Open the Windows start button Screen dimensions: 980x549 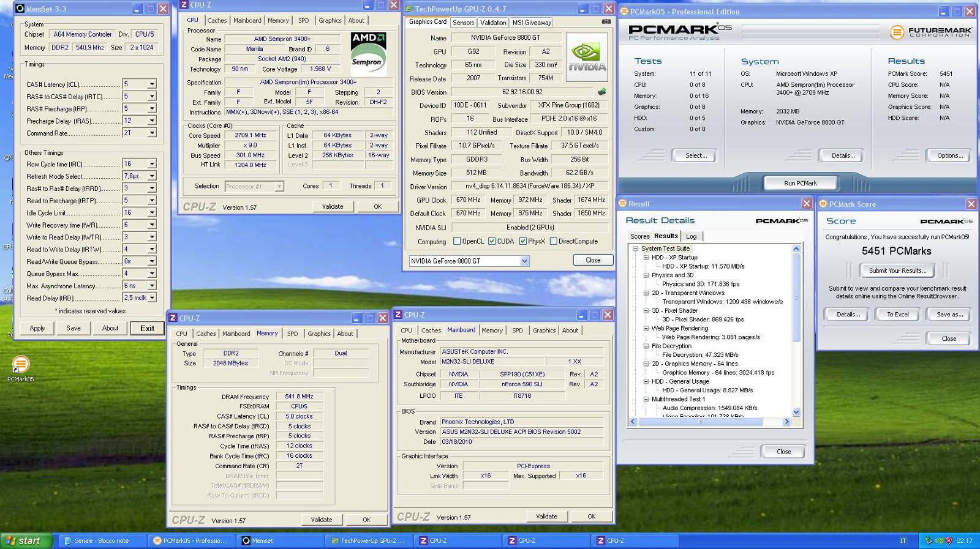tap(25, 540)
